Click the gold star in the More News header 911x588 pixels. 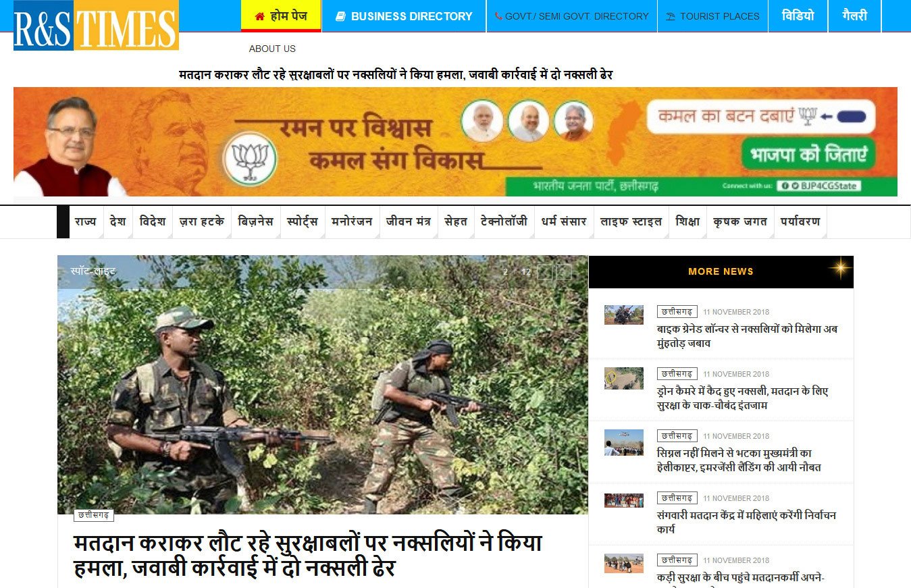[840, 269]
